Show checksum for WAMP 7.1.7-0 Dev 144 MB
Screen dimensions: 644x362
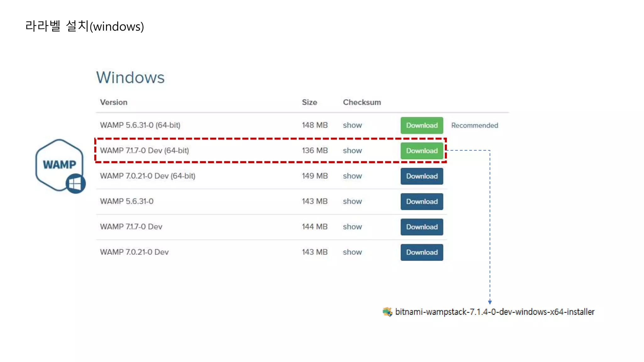click(352, 227)
